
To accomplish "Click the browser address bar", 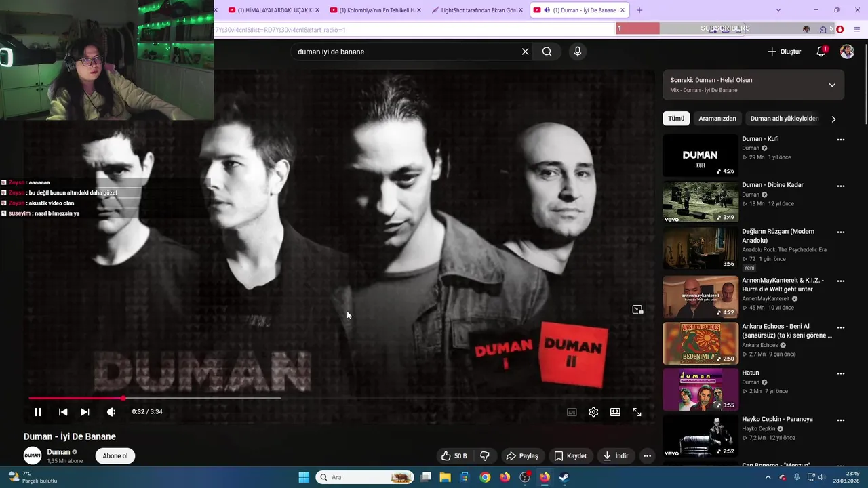I will point(414,30).
